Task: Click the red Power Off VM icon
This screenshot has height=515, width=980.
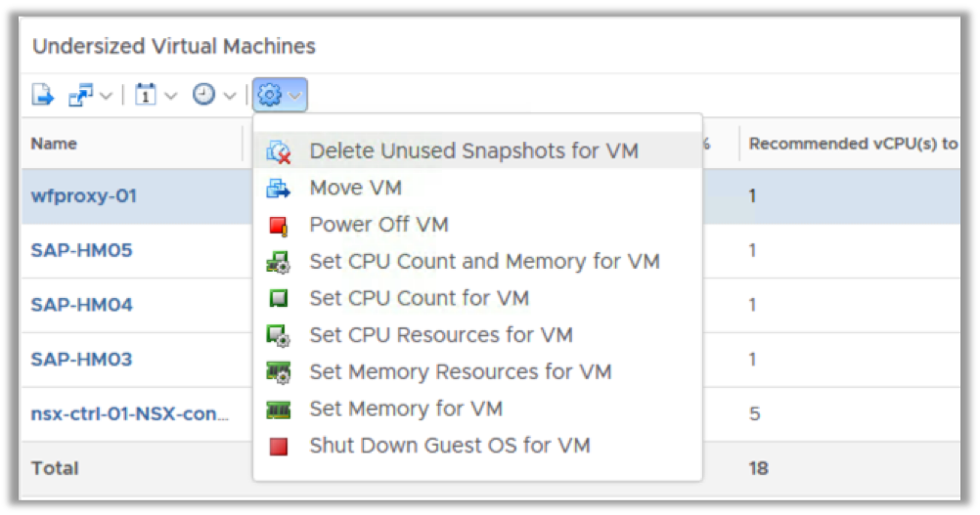Action: [x=279, y=226]
